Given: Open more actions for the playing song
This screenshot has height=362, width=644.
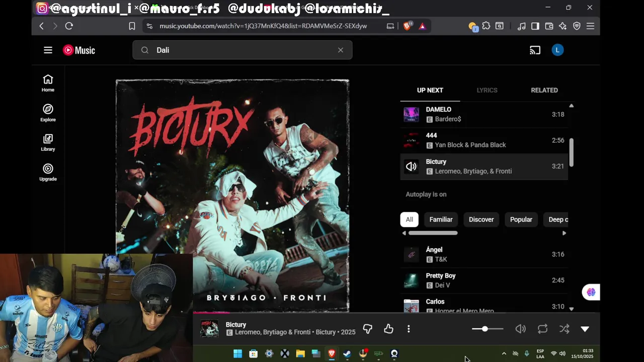Looking at the screenshot, I should [409, 329].
